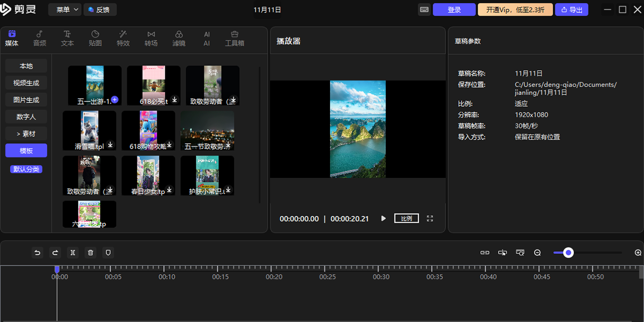Click the Redo icon above the timeline
This screenshot has width=644, height=322.
coord(55,252)
